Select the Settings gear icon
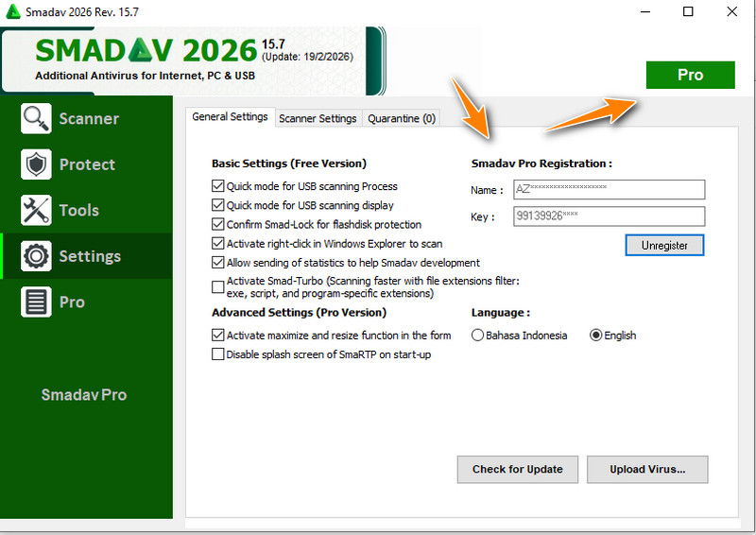Screen dimensions: 756x535 tap(36, 255)
